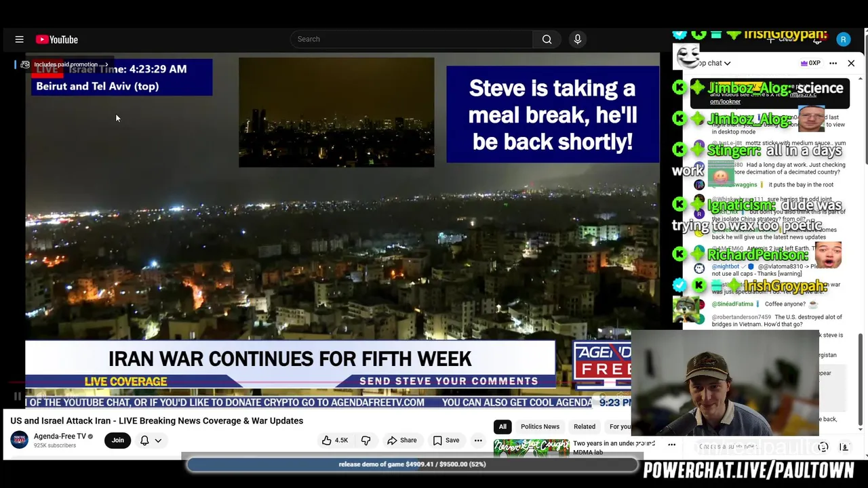Close the live chat panel

[851, 63]
